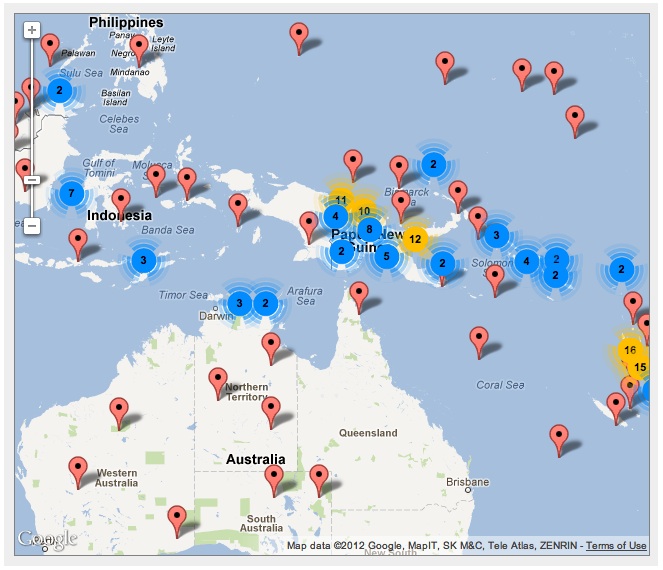Image resolution: width=663 pixels, height=570 pixels.
Task: Click the Timor Sea label
Action: coord(183,295)
